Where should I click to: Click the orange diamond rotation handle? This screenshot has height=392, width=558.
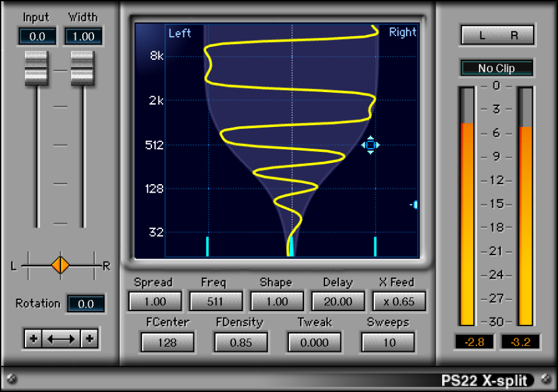[61, 265]
